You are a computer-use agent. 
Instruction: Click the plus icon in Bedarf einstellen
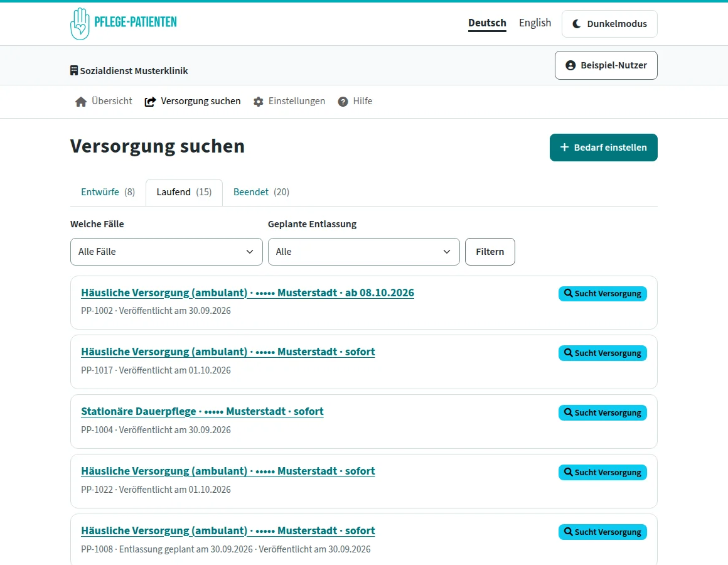coord(565,147)
